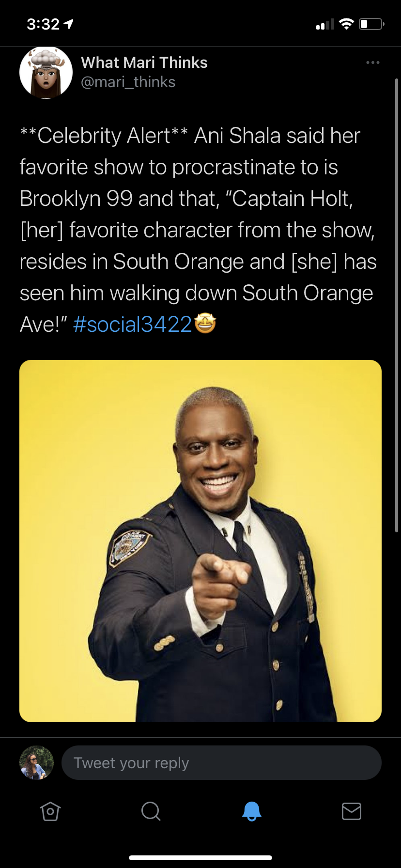Open the Notifications bell tab
The height and width of the screenshot is (868, 401).
click(251, 811)
